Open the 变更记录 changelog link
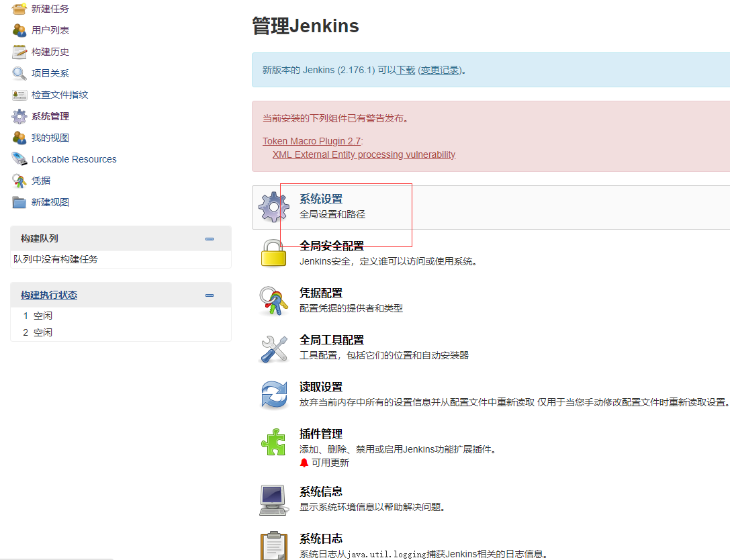 pos(439,70)
